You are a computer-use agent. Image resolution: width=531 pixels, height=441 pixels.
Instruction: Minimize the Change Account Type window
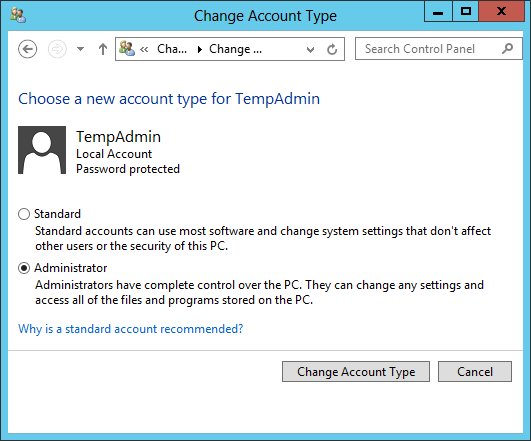pyautogui.click(x=438, y=12)
